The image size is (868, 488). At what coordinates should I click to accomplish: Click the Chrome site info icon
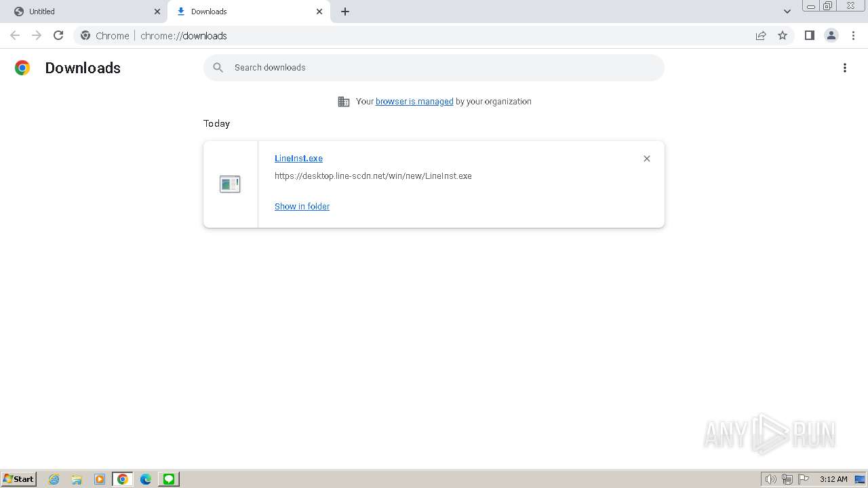coord(85,35)
